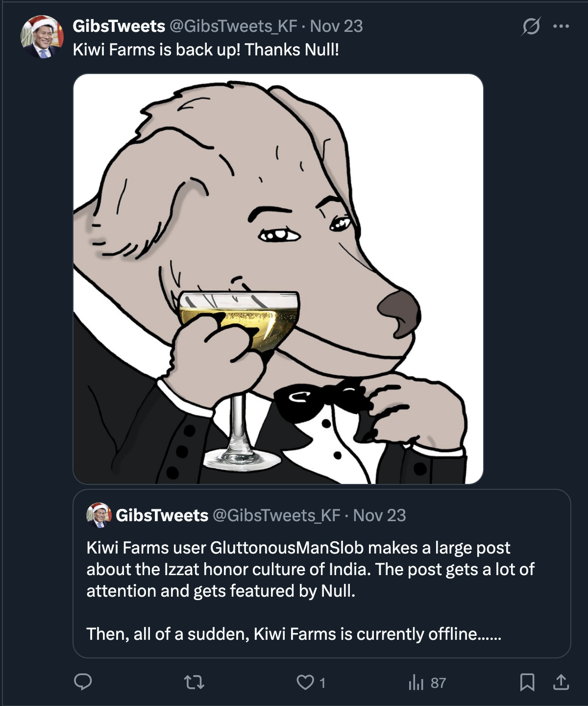This screenshot has height=706, width=588.
Task: Bookmark the tweet with the bookmark icon
Action: point(527,682)
